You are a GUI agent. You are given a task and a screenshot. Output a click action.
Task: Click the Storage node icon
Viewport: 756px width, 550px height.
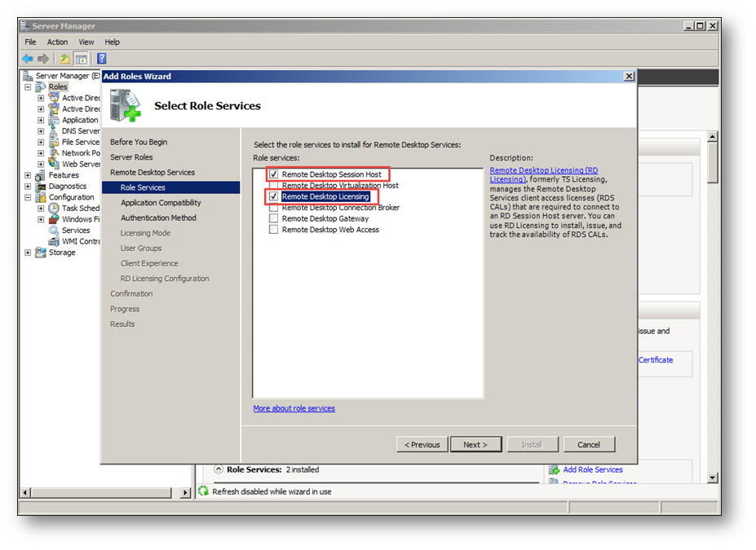point(41,253)
